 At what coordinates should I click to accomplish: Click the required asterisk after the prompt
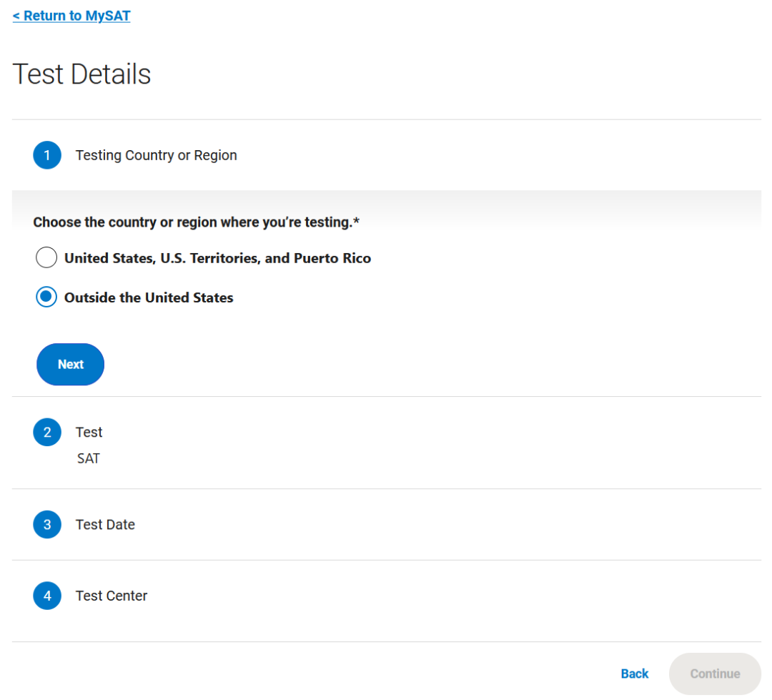[x=357, y=222]
